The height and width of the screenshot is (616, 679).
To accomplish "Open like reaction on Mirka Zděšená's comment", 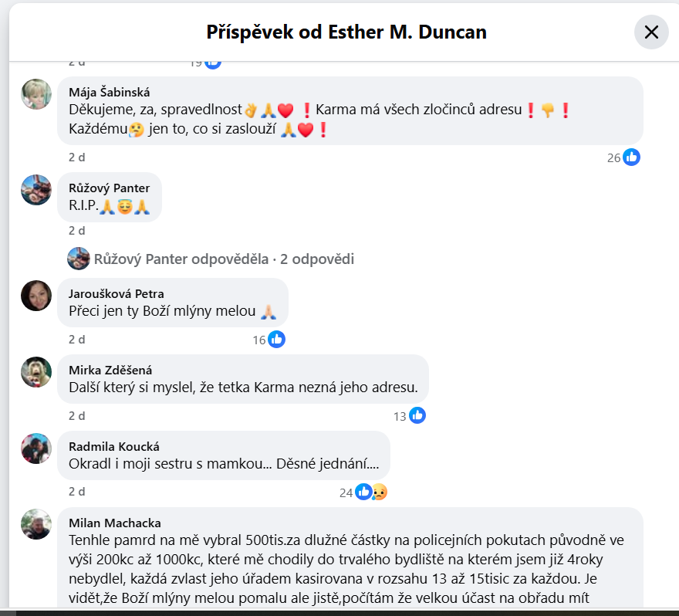I will pyautogui.click(x=409, y=416).
